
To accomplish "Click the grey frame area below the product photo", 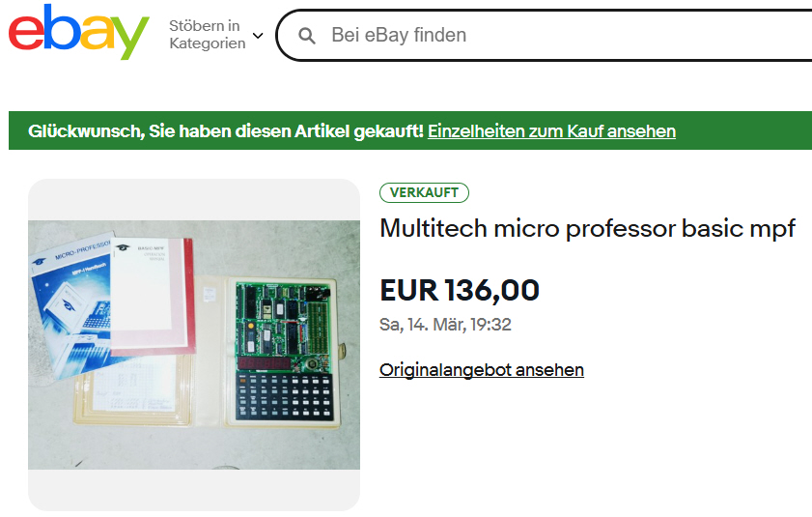I will (194, 490).
